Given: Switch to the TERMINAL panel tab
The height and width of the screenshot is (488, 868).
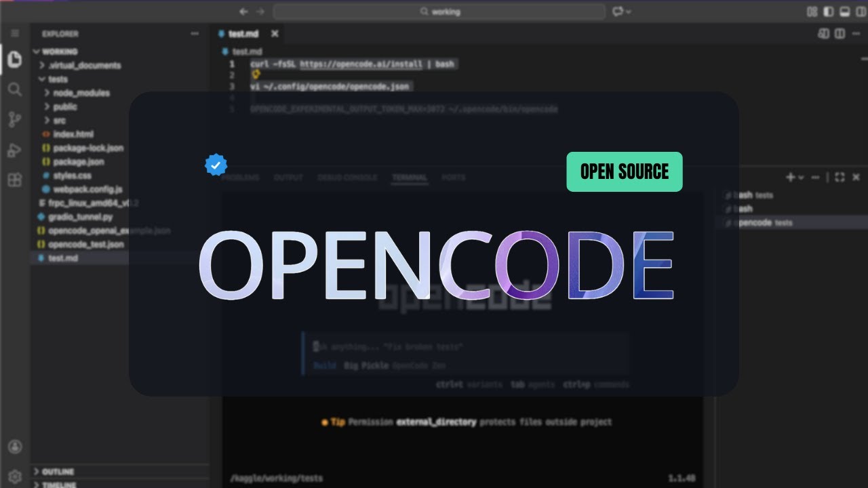Looking at the screenshot, I should click(x=409, y=178).
